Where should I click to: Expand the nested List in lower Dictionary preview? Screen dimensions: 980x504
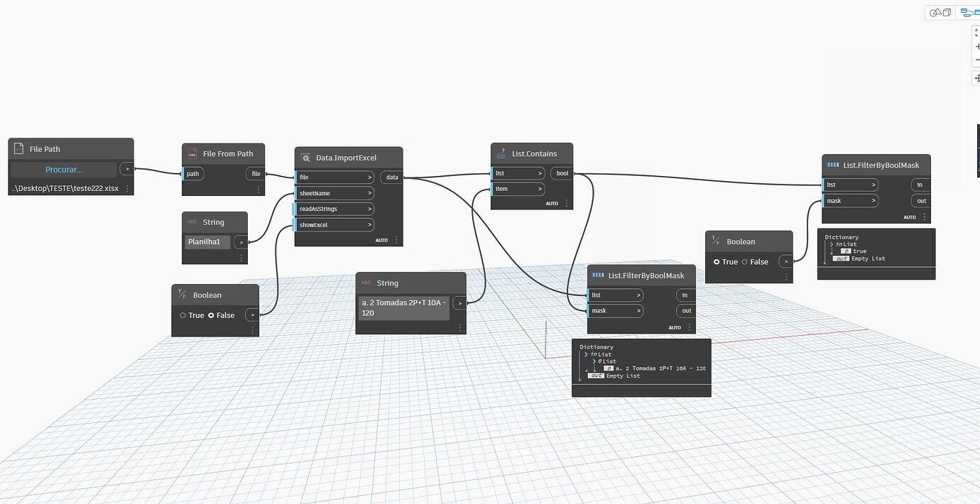click(594, 361)
